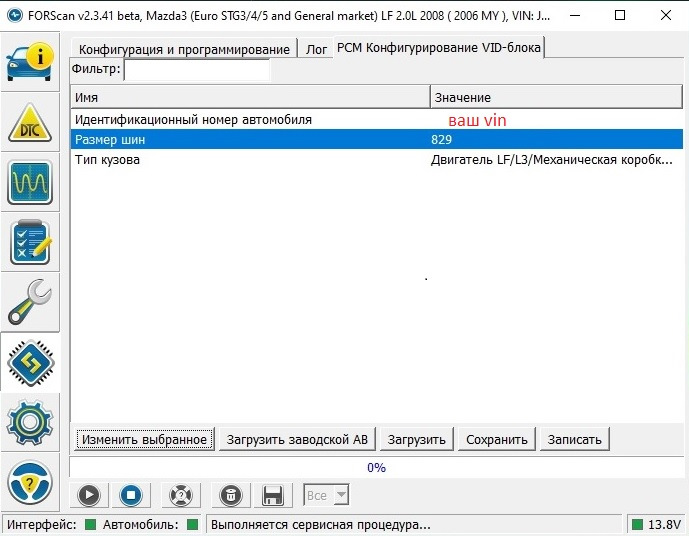Open the oscilloscope live data section
The height and width of the screenshot is (536, 689).
point(30,182)
